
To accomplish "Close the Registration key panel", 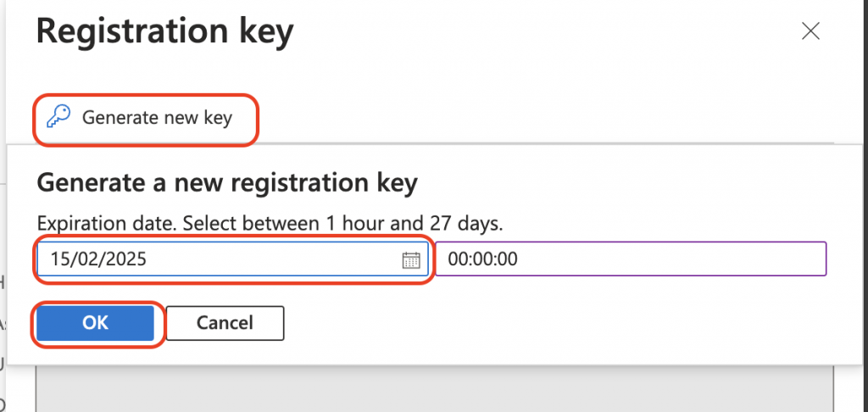I will click(x=810, y=31).
